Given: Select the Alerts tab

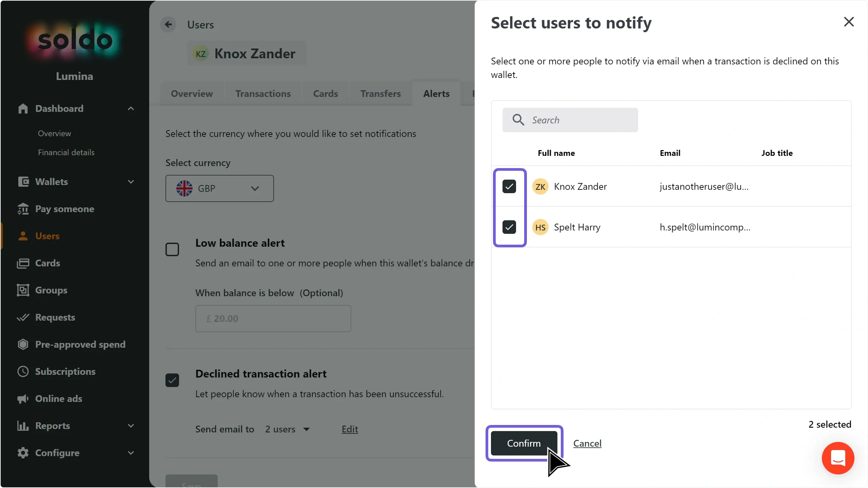Looking at the screenshot, I should 436,94.
